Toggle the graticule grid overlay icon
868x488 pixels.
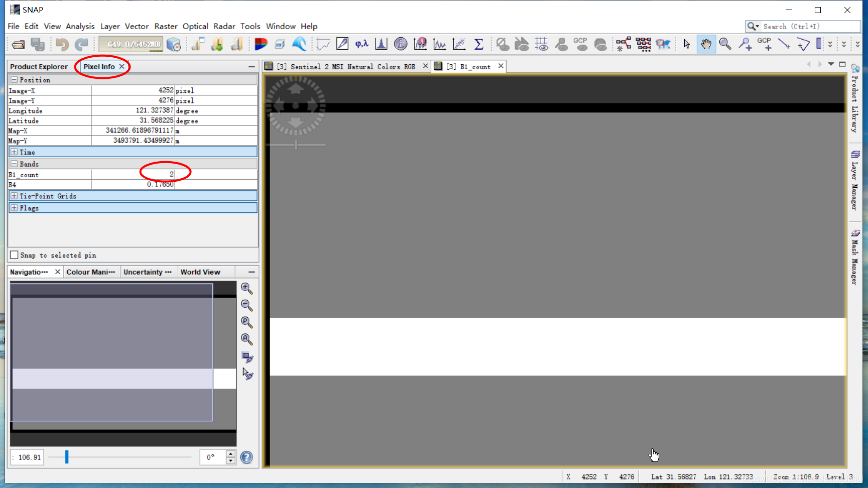click(x=542, y=44)
